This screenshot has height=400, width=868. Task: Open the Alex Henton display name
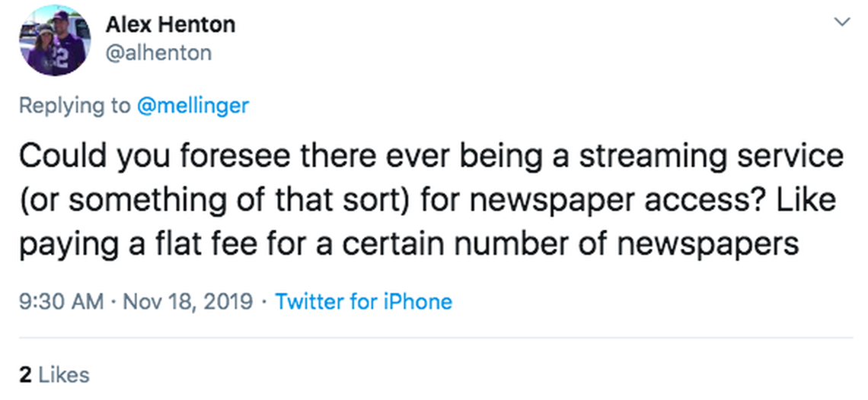(x=170, y=24)
